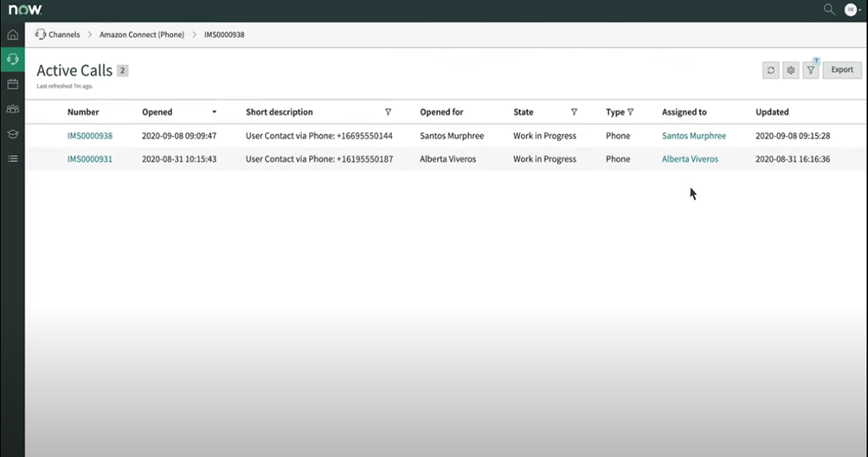Viewport: 868px width, 457px height.
Task: Click the refresh list icon
Action: [x=771, y=70]
